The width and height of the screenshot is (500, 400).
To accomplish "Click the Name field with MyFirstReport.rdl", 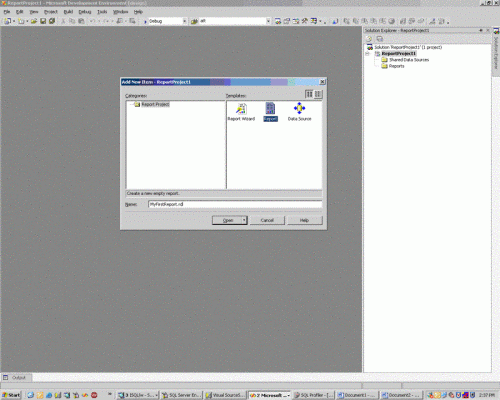I will pos(235,204).
